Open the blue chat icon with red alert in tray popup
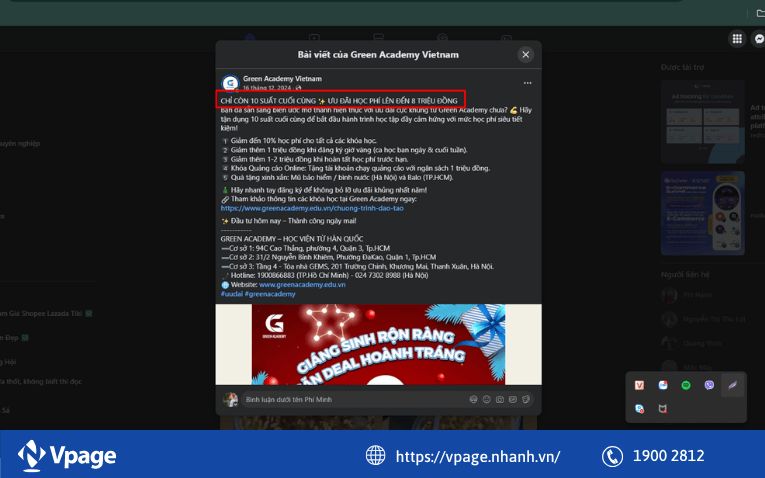This screenshot has width=765, height=478. 639,409
